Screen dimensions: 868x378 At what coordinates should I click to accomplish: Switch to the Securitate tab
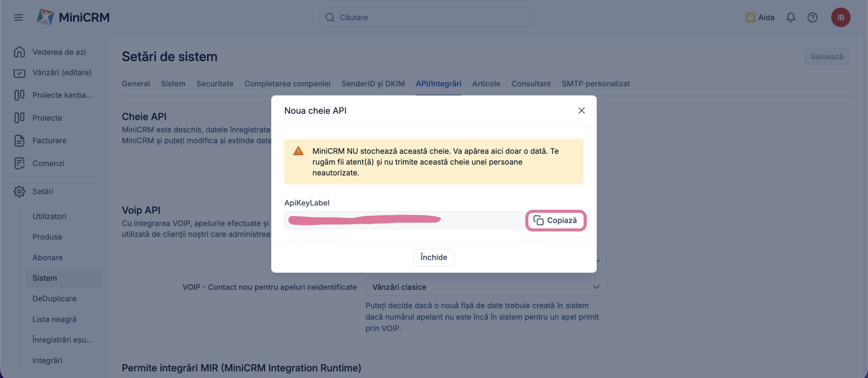point(215,84)
